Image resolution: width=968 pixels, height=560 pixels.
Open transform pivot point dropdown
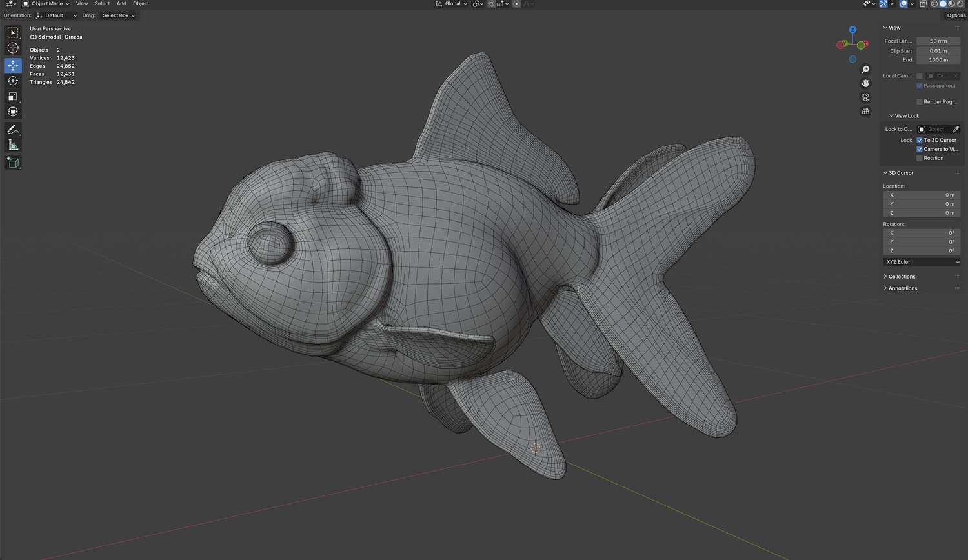point(478,4)
